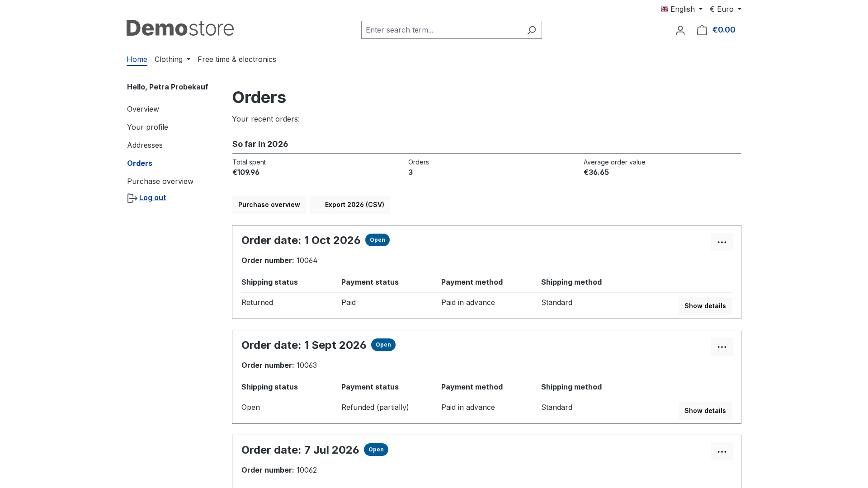
Task: Click the Demostore logo
Action: [x=180, y=28]
